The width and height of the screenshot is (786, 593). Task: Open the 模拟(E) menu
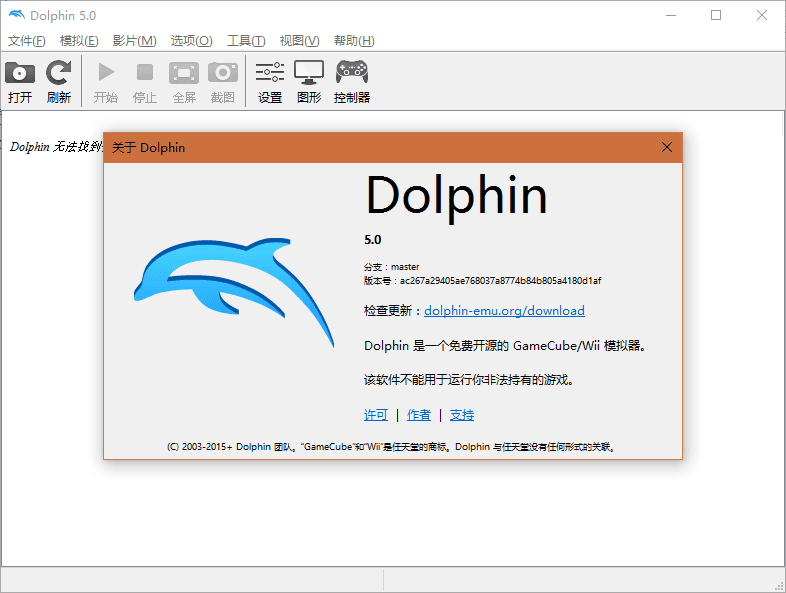[79, 41]
